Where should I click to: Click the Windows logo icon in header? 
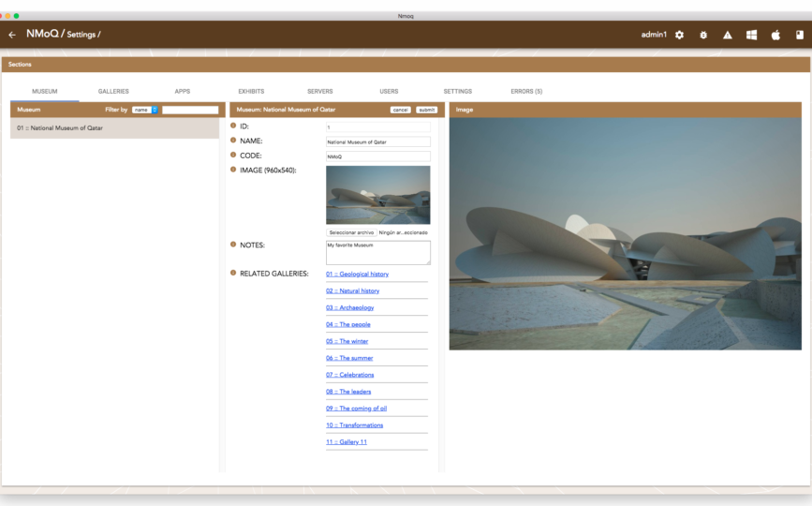(751, 35)
